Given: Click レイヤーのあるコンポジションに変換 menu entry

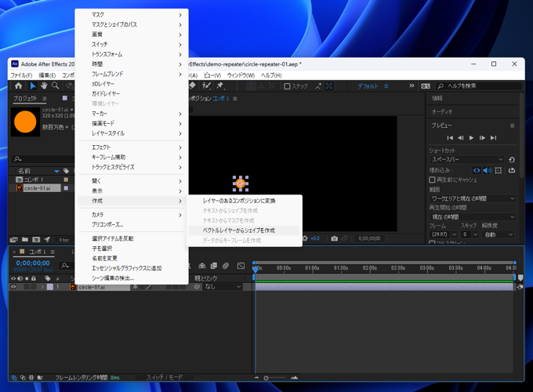Looking at the screenshot, I should point(239,201).
